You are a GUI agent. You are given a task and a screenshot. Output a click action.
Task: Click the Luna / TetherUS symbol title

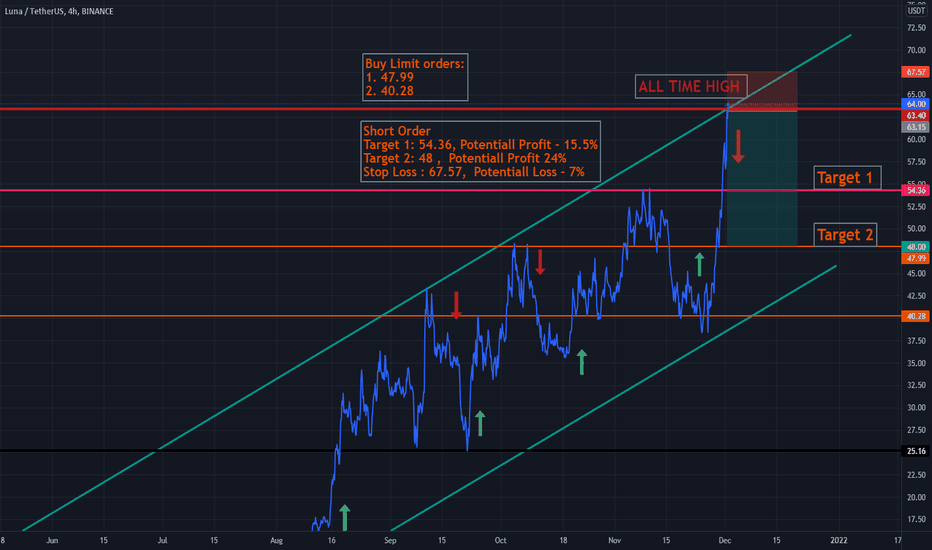click(x=59, y=11)
